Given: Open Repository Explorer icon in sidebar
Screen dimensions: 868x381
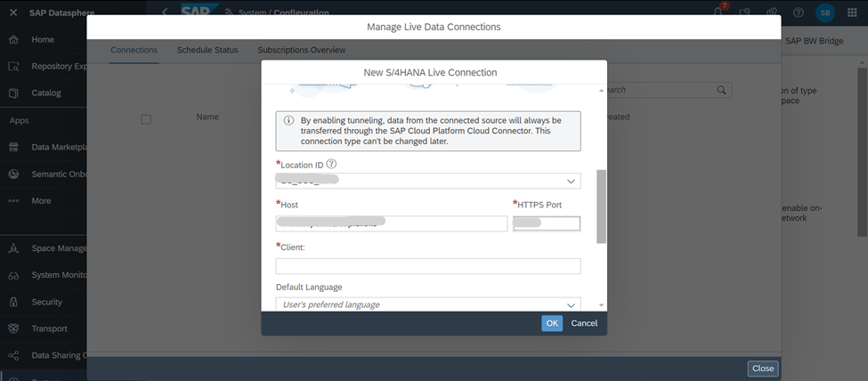Looking at the screenshot, I should point(14,67).
